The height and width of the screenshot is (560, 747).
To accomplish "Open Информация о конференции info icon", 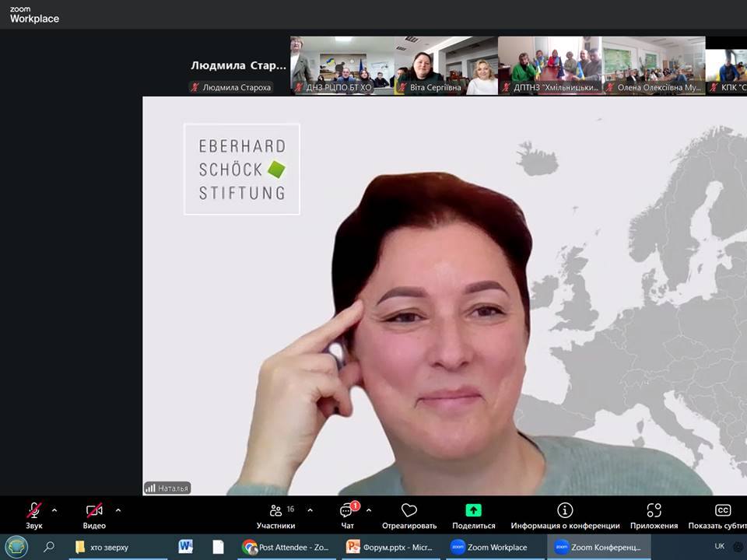I will (565, 511).
